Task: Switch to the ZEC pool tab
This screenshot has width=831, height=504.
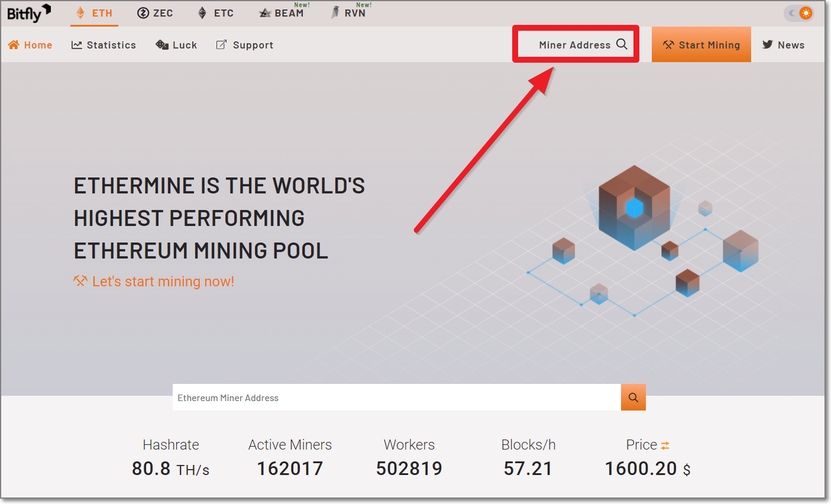Action: [155, 13]
